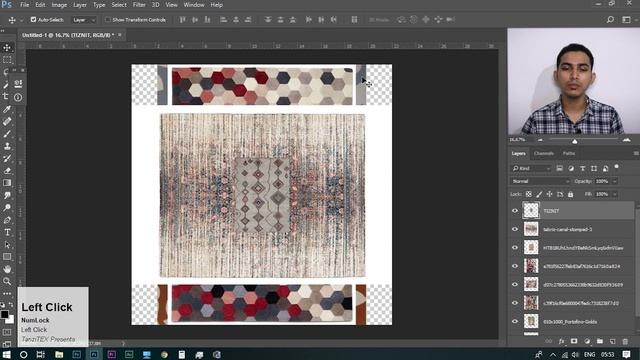Select the Zoom magnifier tool
This screenshot has height=360, width=640.
click(7, 281)
